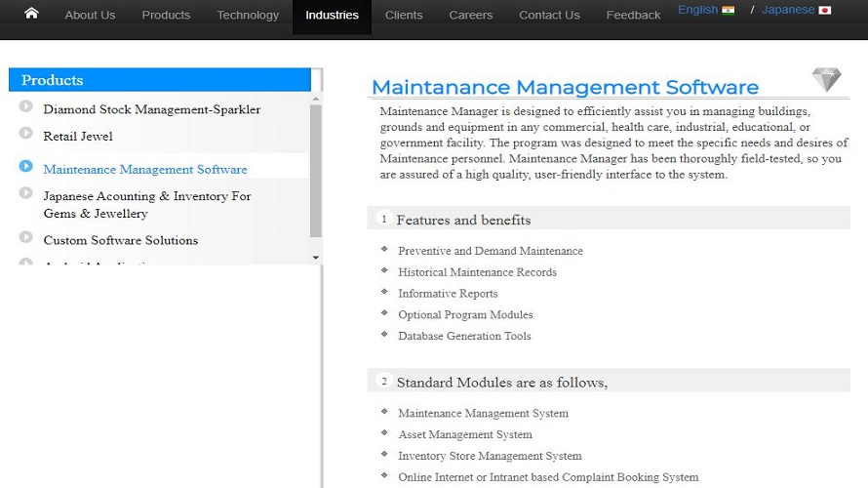Screen dimensions: 868x488
Task: Open Diamond Stock Management-Sparkler link
Action: [152, 109]
